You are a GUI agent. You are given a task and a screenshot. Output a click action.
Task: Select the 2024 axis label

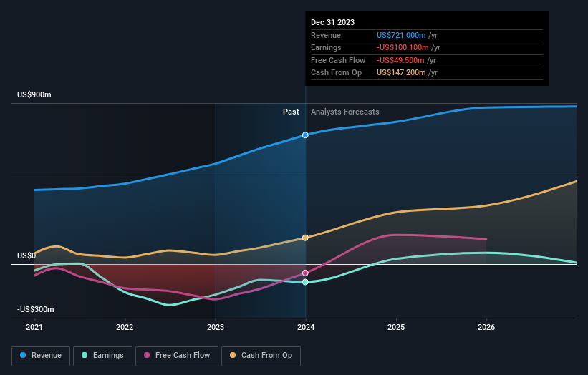click(x=306, y=327)
